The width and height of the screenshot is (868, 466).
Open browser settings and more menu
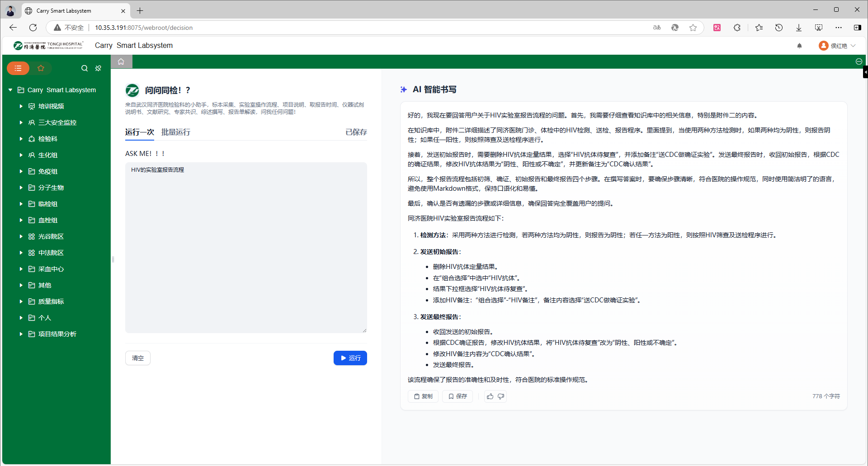839,28
